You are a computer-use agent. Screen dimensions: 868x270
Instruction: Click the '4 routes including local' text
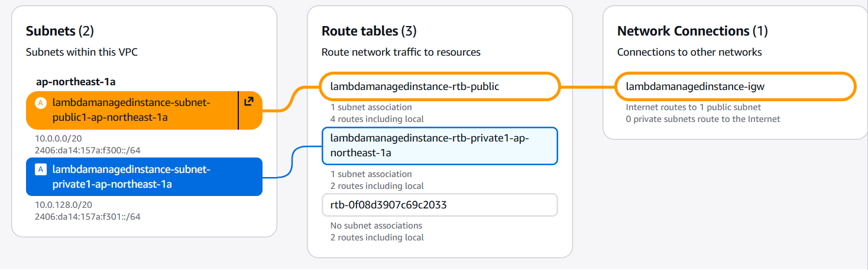pyautogui.click(x=377, y=119)
